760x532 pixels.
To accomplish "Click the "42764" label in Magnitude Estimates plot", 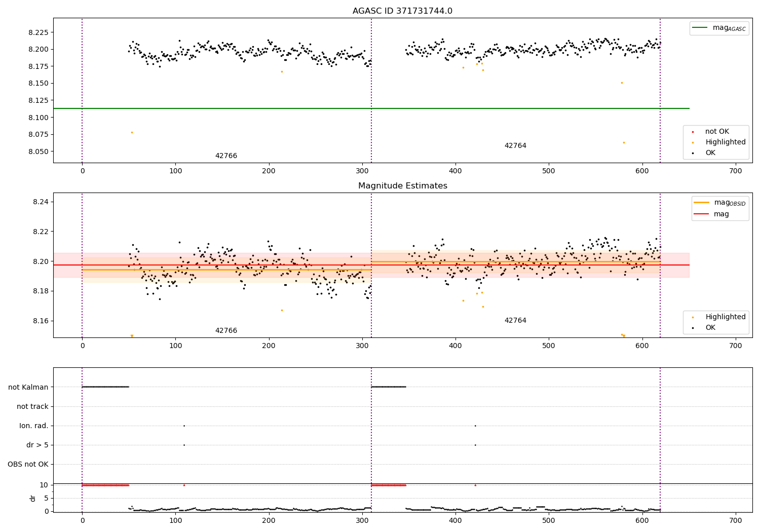I will tap(515, 321).
